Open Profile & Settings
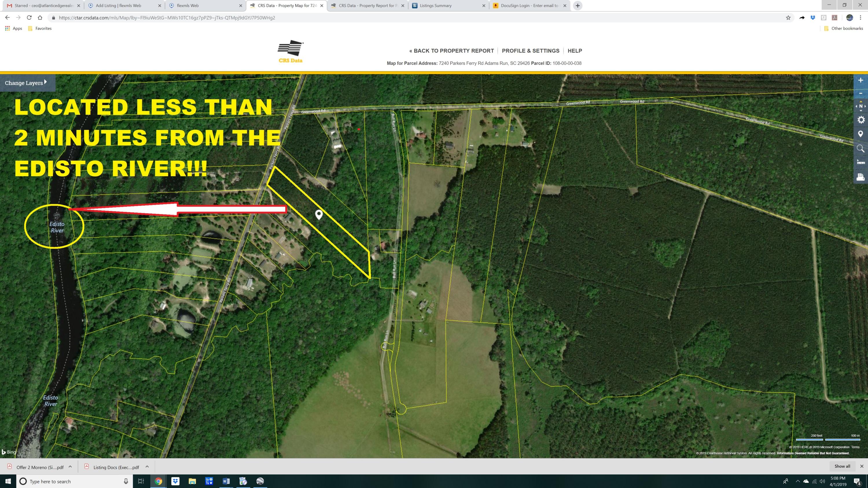The image size is (868, 488). pos(530,51)
